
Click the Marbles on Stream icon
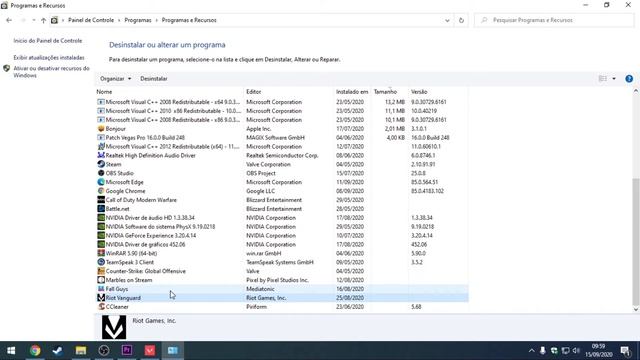click(101, 280)
